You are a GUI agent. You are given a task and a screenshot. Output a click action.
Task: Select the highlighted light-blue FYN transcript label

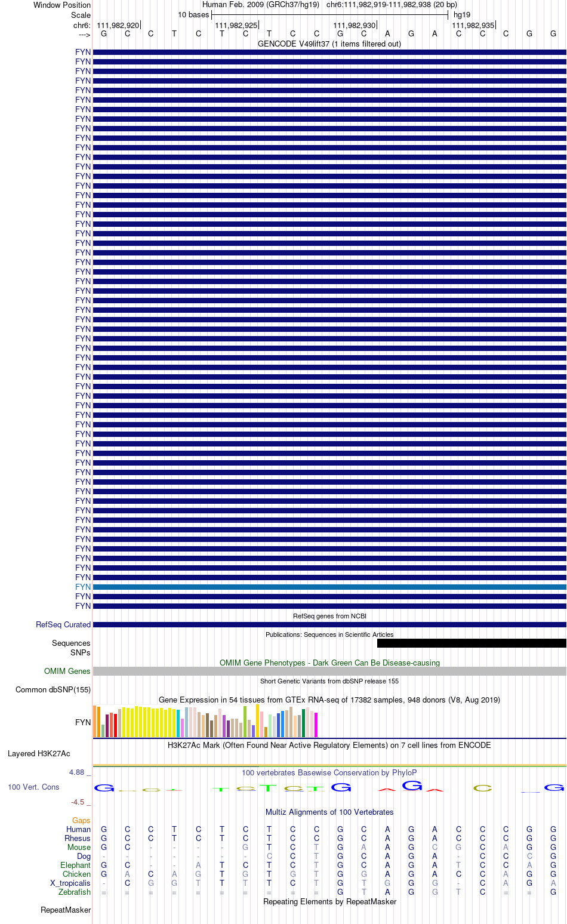tap(83, 587)
